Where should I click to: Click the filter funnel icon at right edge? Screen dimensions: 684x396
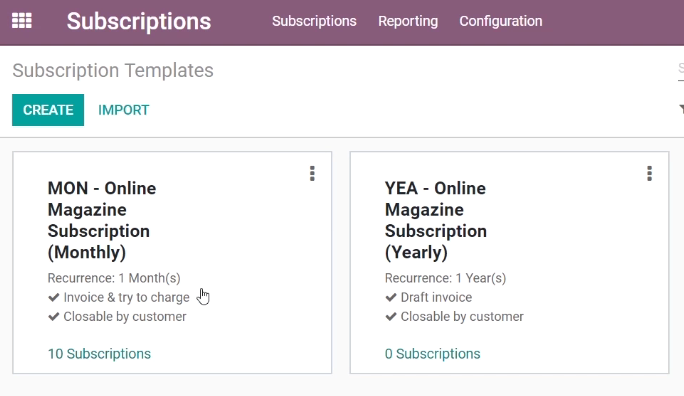point(681,109)
